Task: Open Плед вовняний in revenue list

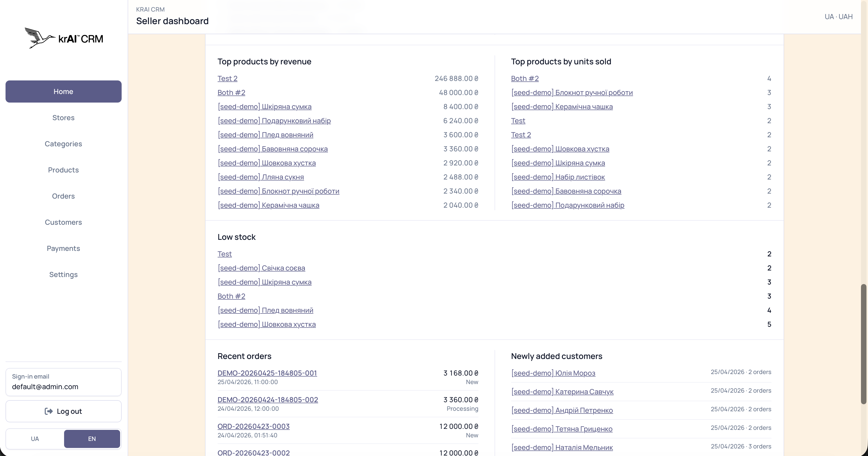Action: (x=265, y=135)
